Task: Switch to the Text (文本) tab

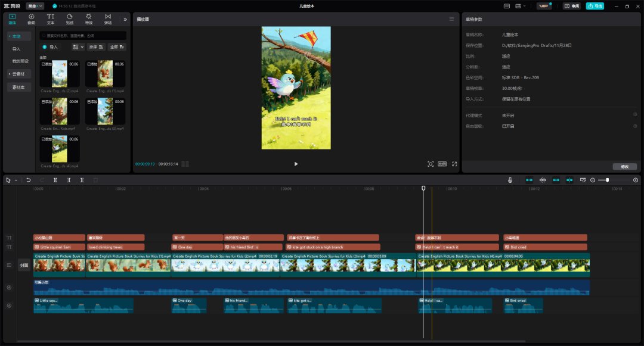Action: (50, 19)
